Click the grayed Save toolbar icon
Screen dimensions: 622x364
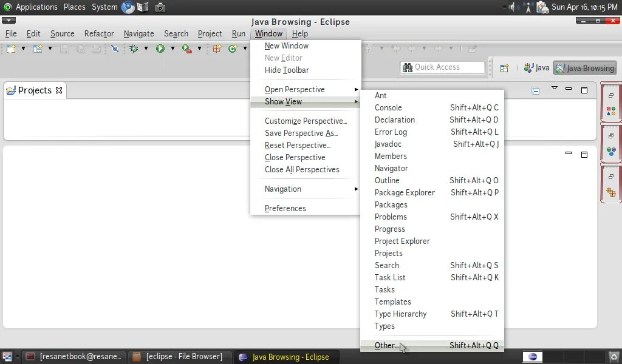tap(64, 49)
